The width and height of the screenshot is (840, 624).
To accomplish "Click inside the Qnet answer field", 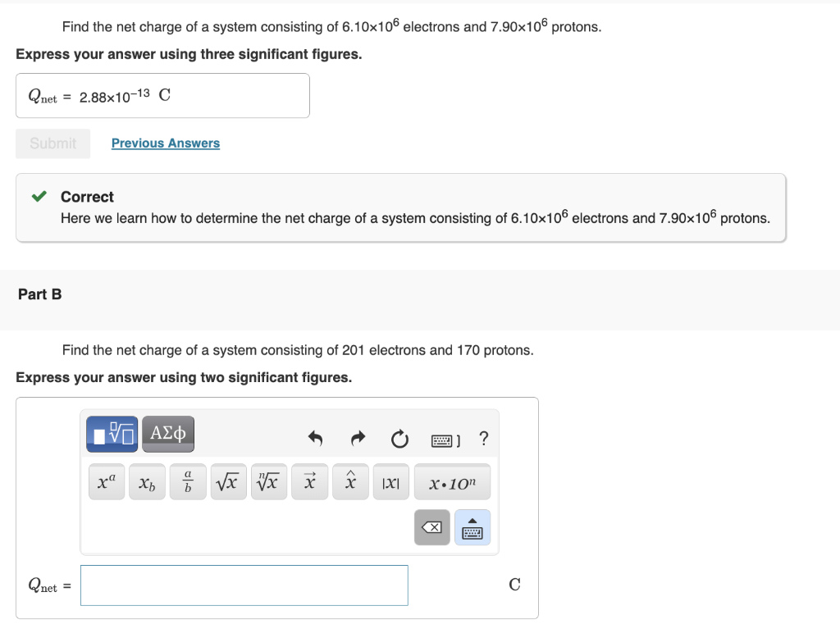I will [x=244, y=585].
